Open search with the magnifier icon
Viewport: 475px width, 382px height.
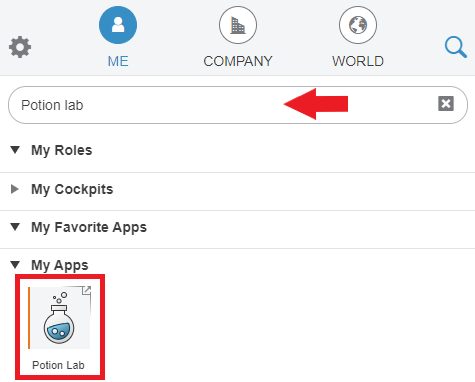click(x=456, y=47)
